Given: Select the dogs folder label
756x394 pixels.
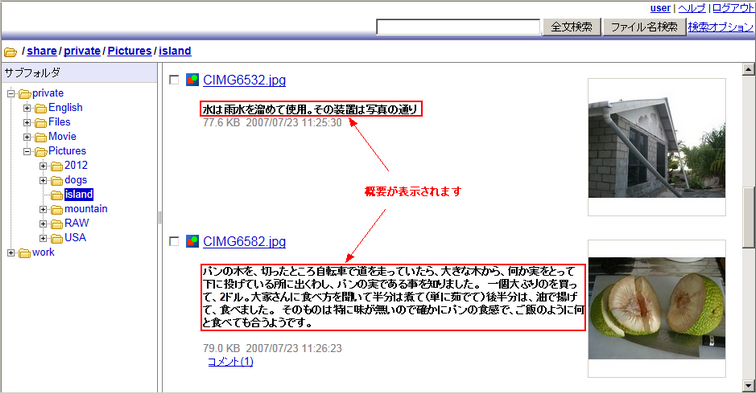Looking at the screenshot, I should 76,180.
